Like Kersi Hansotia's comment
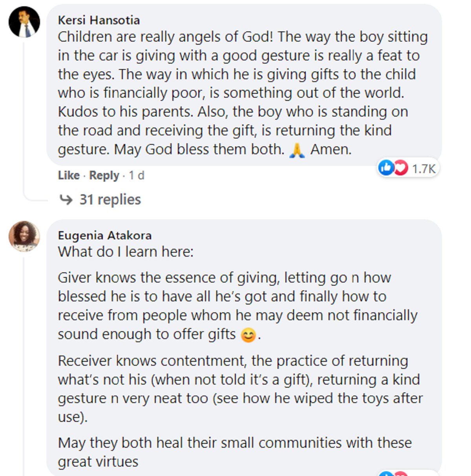This screenshot has height=476, width=471. click(x=69, y=175)
